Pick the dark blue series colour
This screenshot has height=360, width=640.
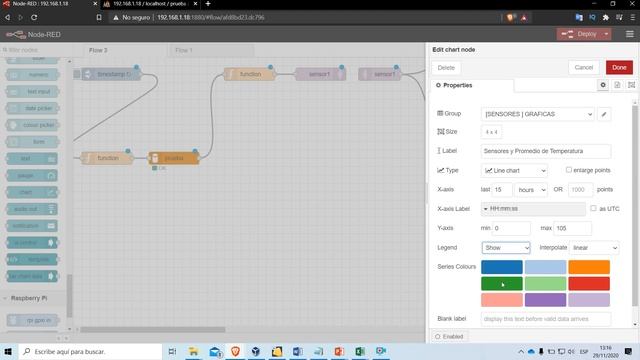tap(502, 267)
